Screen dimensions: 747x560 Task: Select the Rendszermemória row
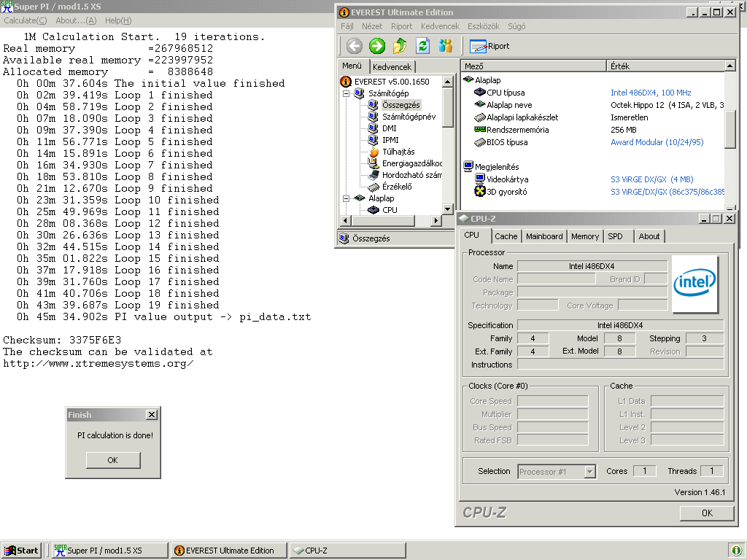[593, 130]
